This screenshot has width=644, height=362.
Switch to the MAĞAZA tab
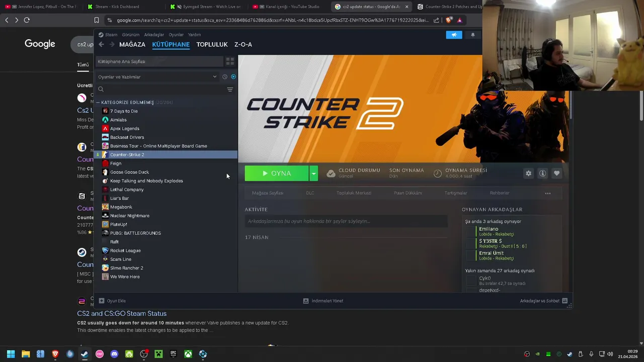[132, 44]
